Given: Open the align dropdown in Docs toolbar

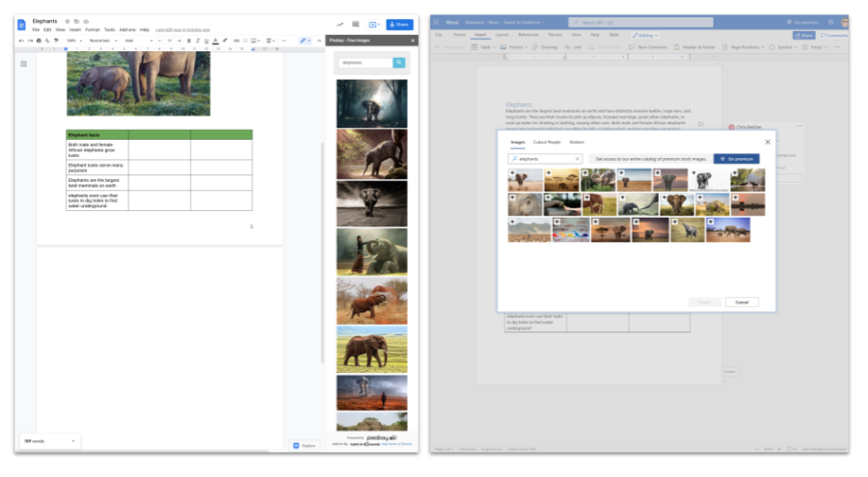Looking at the screenshot, I should coord(271,40).
